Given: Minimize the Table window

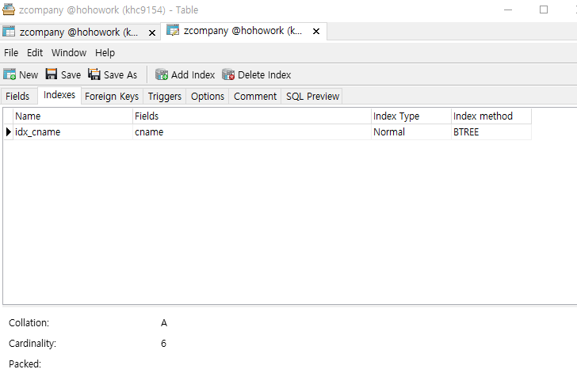Looking at the screenshot, I should click(x=508, y=10).
